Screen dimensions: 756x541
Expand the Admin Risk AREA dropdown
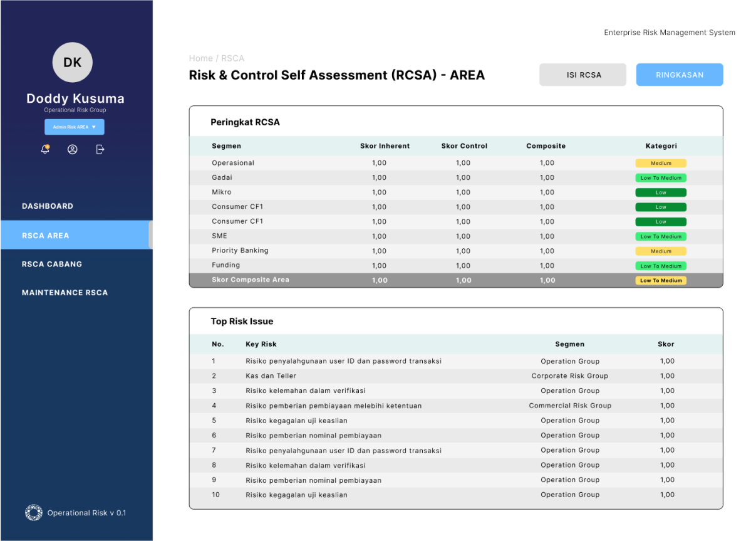coord(75,127)
